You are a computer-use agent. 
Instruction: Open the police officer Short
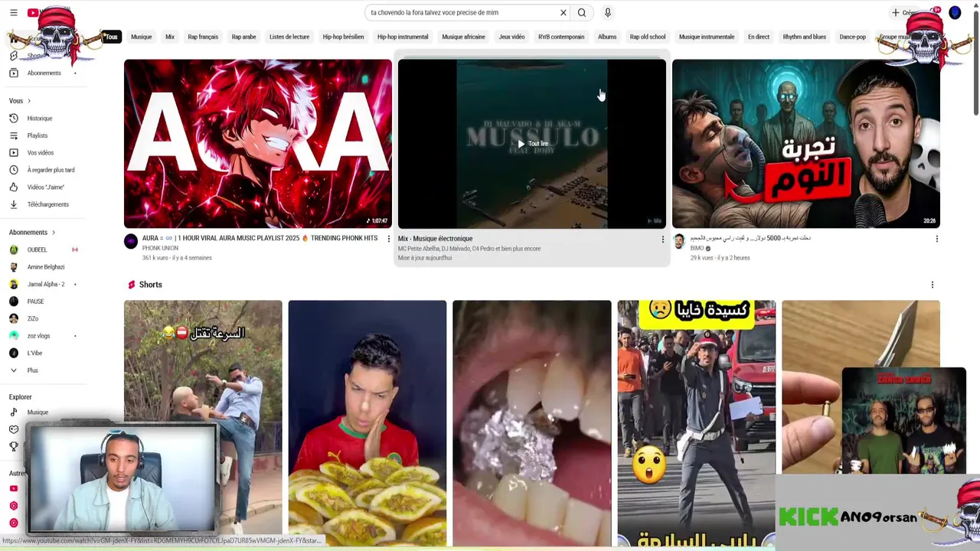click(x=697, y=422)
